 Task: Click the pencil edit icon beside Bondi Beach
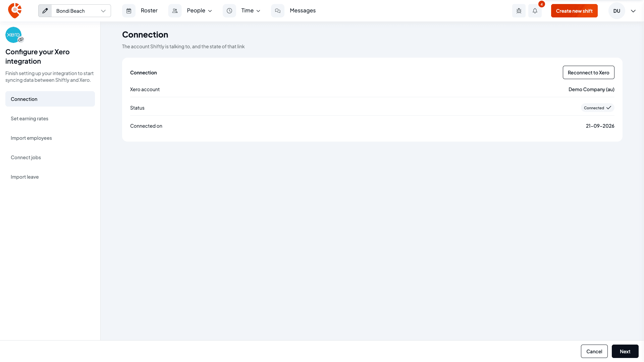[x=45, y=11]
